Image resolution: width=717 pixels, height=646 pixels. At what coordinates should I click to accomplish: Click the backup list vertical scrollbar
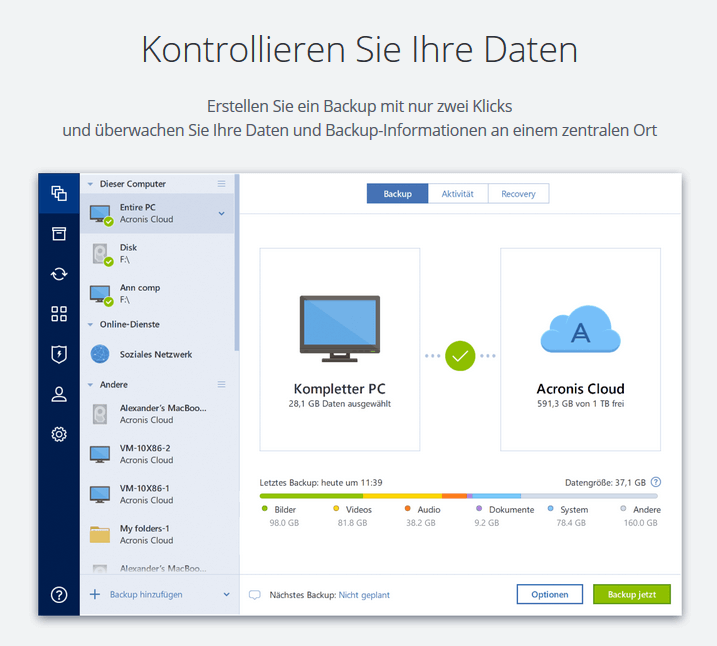pos(236,262)
